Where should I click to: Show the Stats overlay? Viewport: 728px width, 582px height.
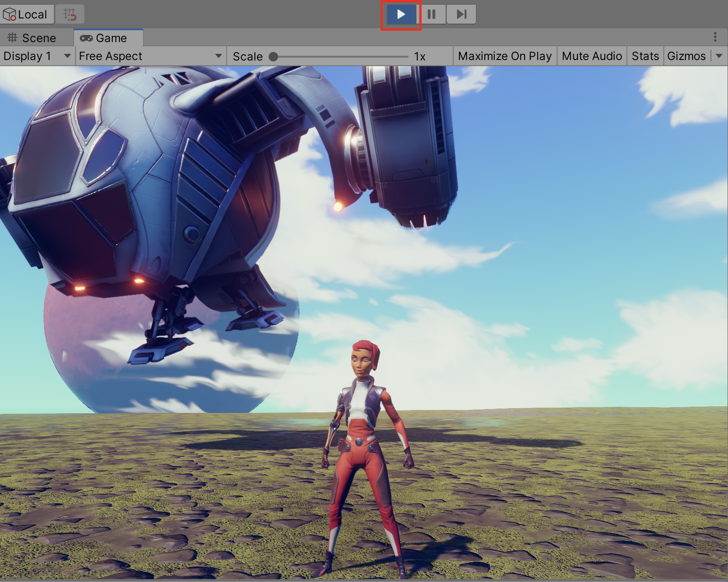tap(645, 56)
